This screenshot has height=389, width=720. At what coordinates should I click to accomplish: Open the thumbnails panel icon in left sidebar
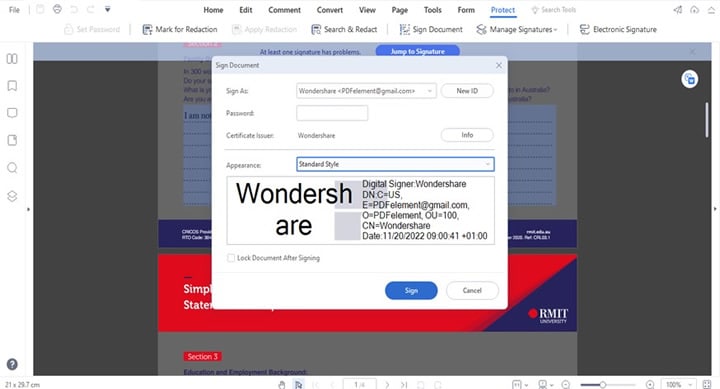tap(12, 59)
